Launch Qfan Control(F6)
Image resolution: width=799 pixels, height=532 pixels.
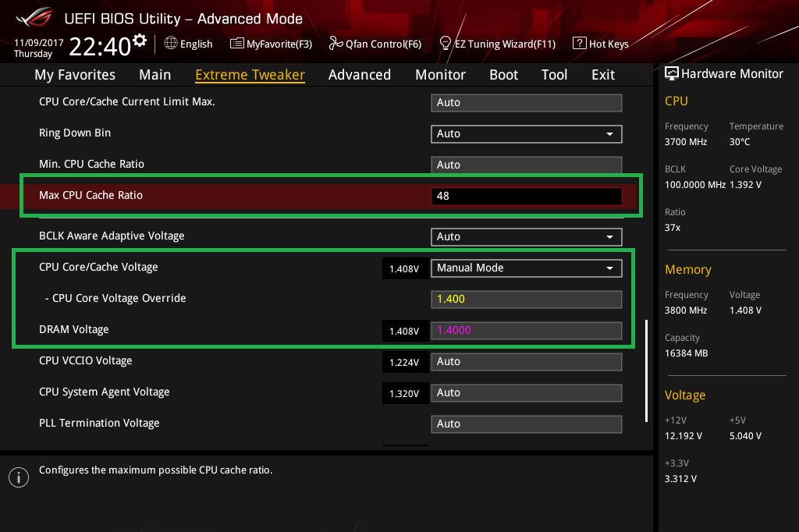click(x=375, y=44)
